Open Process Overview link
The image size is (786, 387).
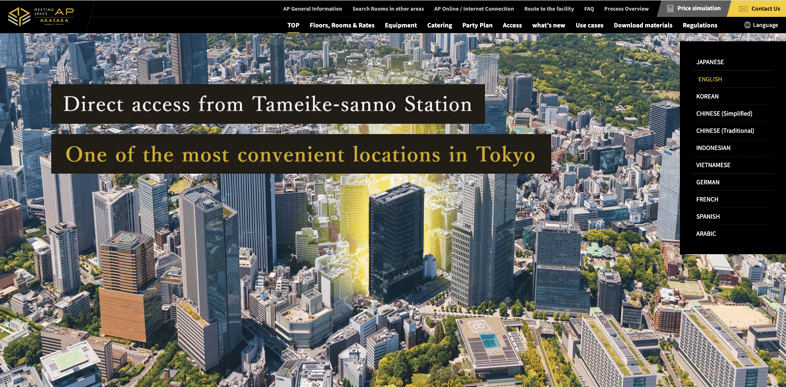[x=626, y=9]
